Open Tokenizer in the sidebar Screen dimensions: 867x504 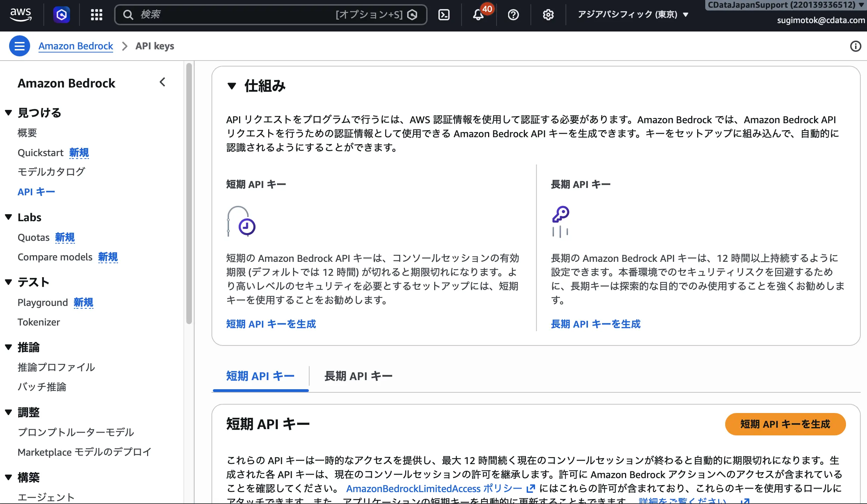pyautogui.click(x=39, y=322)
